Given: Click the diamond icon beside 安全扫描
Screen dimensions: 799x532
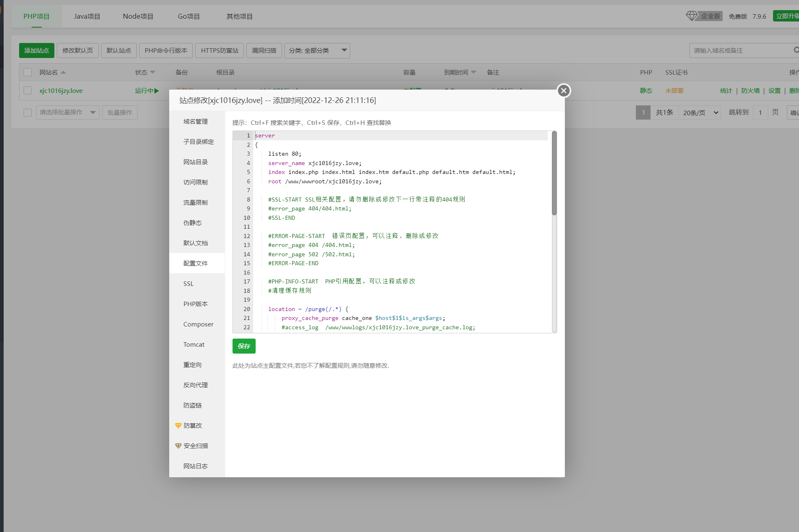Looking at the screenshot, I should (x=178, y=446).
